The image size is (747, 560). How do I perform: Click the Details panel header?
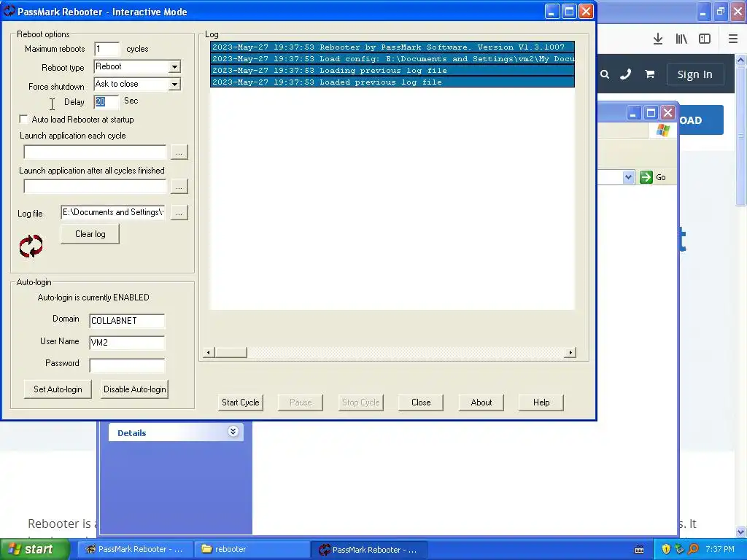pos(176,432)
